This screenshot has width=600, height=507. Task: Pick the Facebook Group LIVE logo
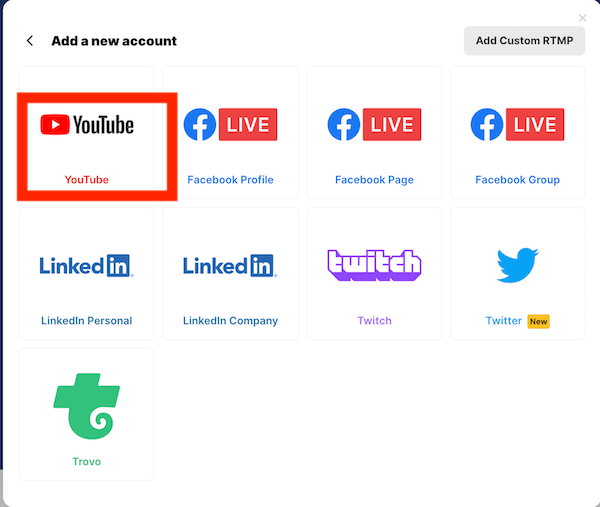[517, 124]
